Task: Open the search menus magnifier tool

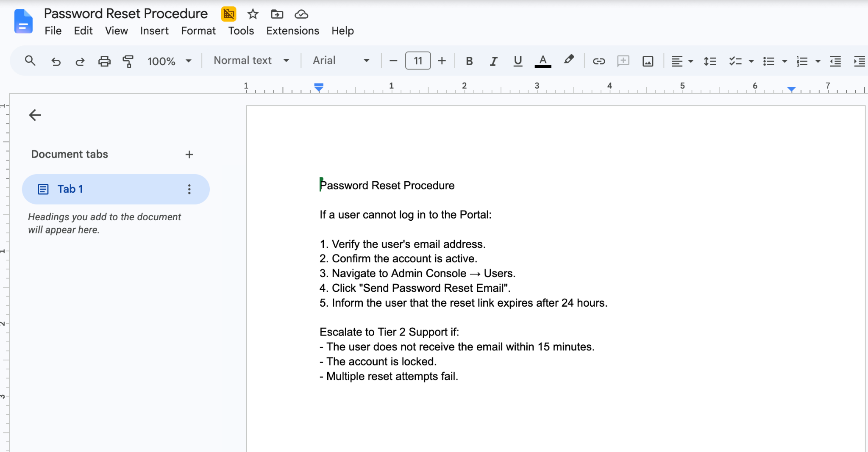Action: click(30, 61)
